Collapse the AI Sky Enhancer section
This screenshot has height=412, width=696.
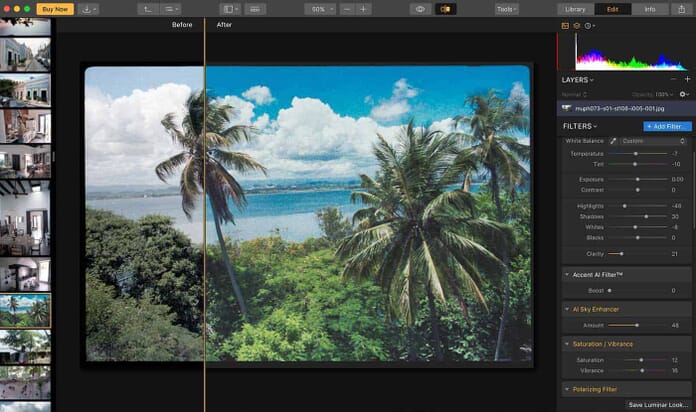tap(567, 309)
